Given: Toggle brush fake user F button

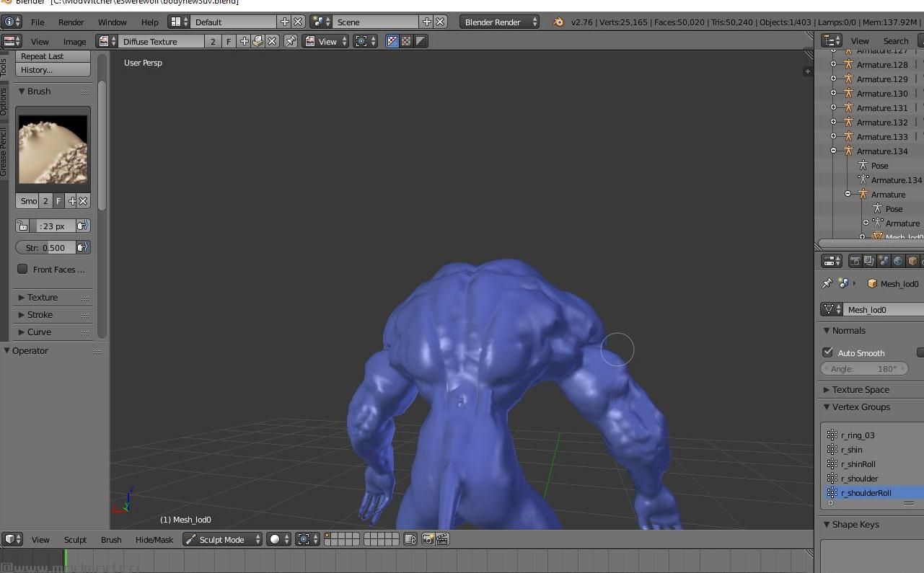Looking at the screenshot, I should pos(59,201).
